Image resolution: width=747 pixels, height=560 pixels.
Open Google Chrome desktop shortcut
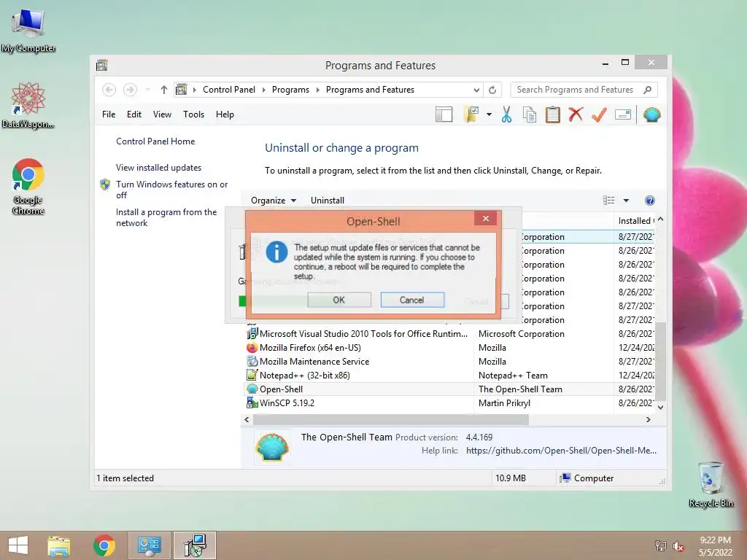click(x=28, y=187)
